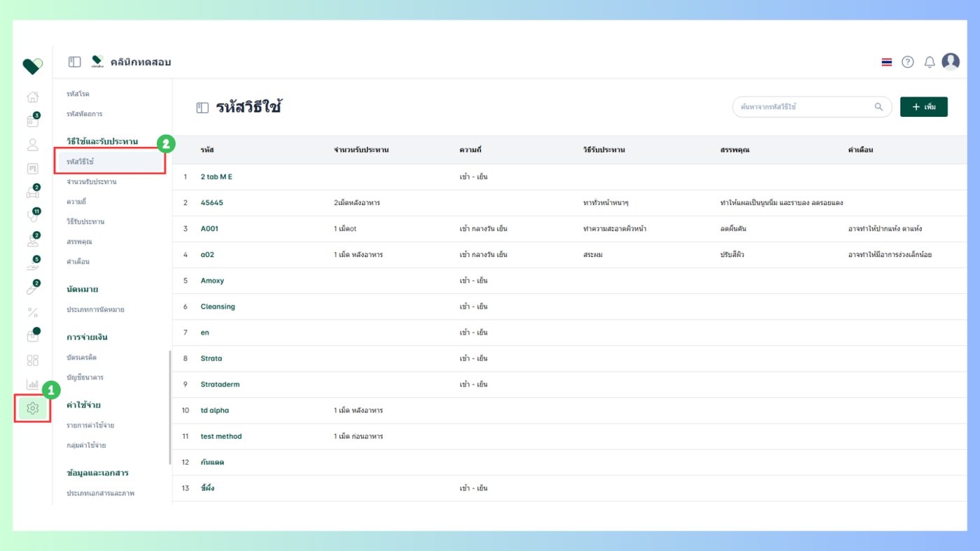Open รหัสโรค in the settings menu

[78, 94]
